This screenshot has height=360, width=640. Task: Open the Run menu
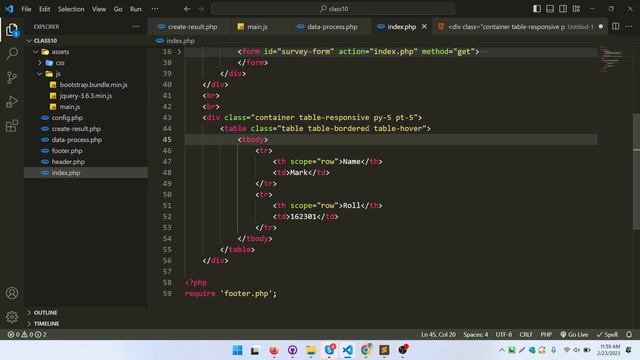pyautogui.click(x=136, y=9)
